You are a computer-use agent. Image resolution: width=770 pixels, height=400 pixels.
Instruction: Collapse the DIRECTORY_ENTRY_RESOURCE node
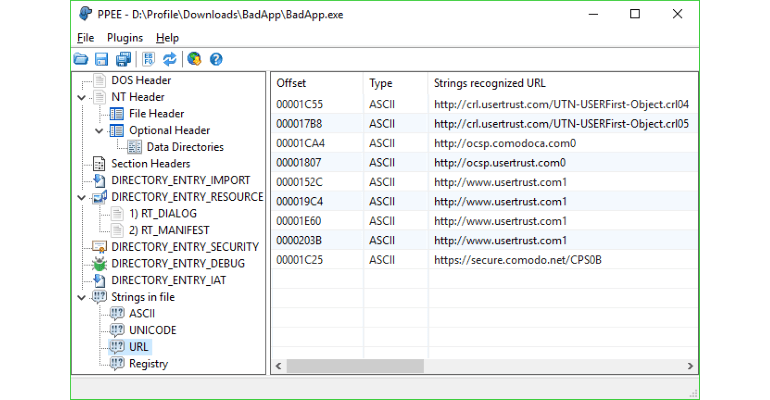click(x=80, y=197)
